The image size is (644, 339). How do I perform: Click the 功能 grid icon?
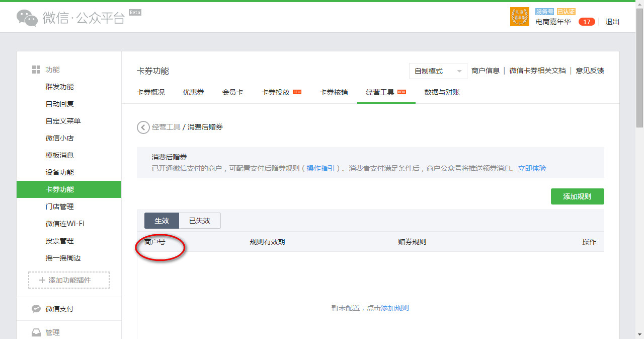click(x=36, y=70)
